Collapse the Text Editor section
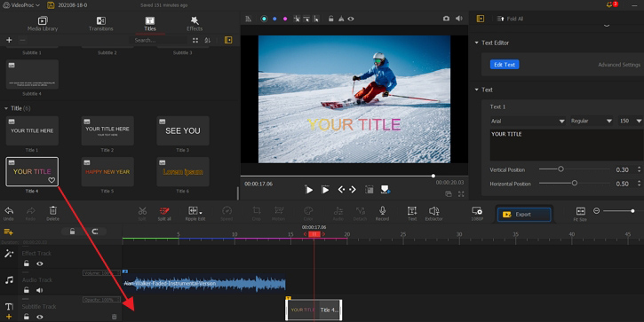Screen dimensions: 644x322 click(476, 43)
